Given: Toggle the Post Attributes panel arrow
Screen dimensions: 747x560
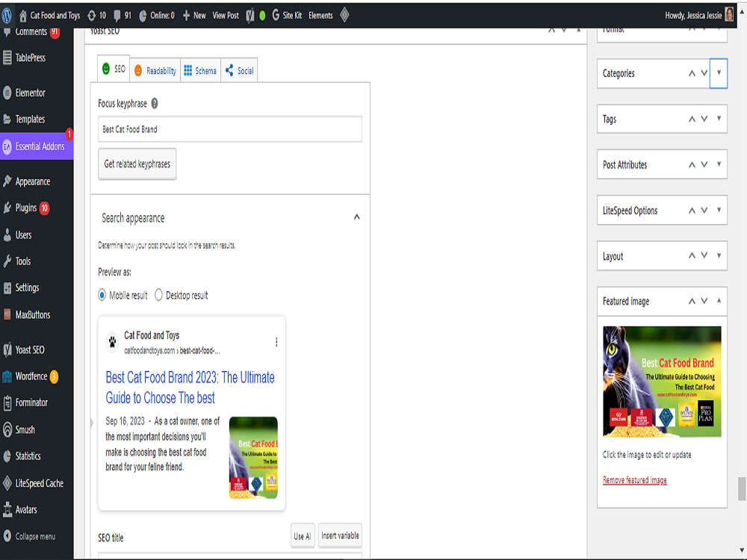Looking at the screenshot, I should pyautogui.click(x=719, y=164).
